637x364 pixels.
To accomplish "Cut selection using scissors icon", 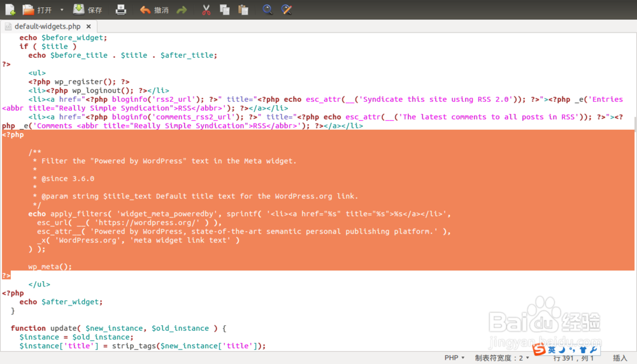I will pos(206,10).
